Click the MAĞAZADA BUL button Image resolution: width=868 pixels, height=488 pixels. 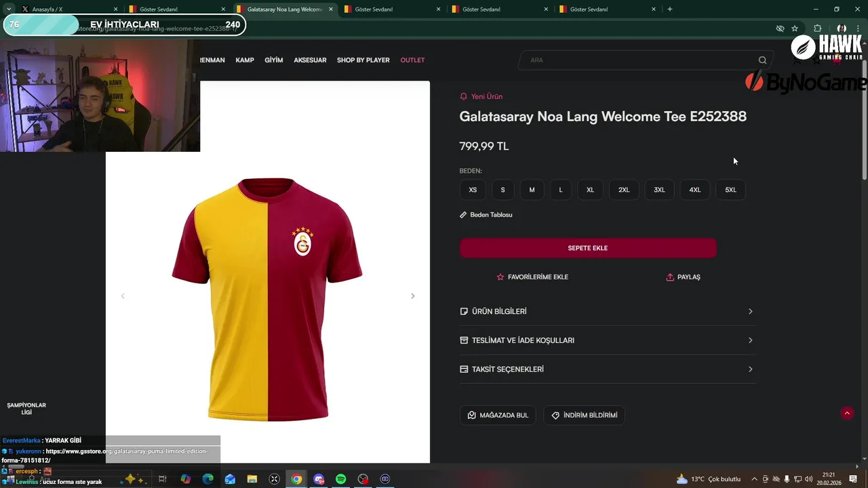tap(498, 415)
